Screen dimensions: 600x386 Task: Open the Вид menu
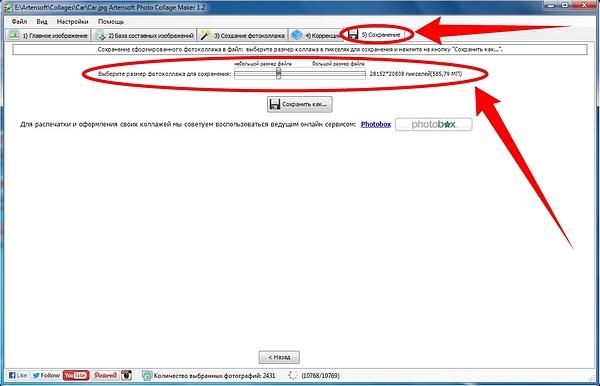tap(42, 21)
